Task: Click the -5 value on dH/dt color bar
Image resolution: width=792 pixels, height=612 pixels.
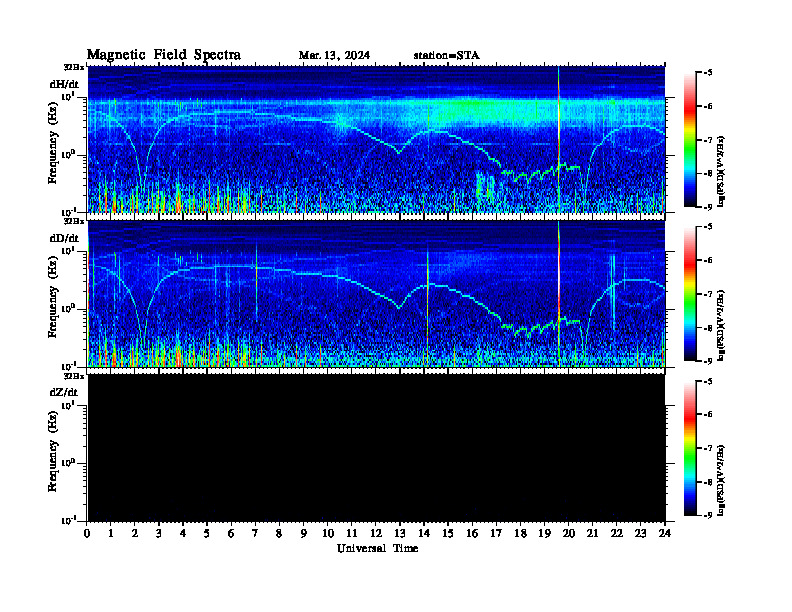Action: point(708,72)
